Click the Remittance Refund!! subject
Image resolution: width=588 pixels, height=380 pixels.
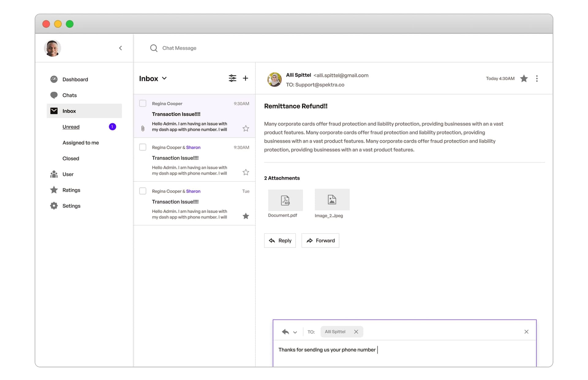point(296,106)
